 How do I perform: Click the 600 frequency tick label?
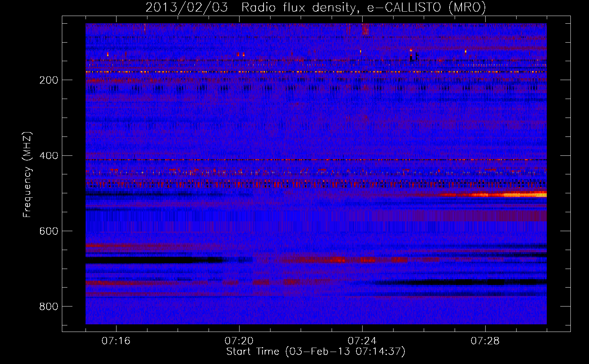coord(49,232)
